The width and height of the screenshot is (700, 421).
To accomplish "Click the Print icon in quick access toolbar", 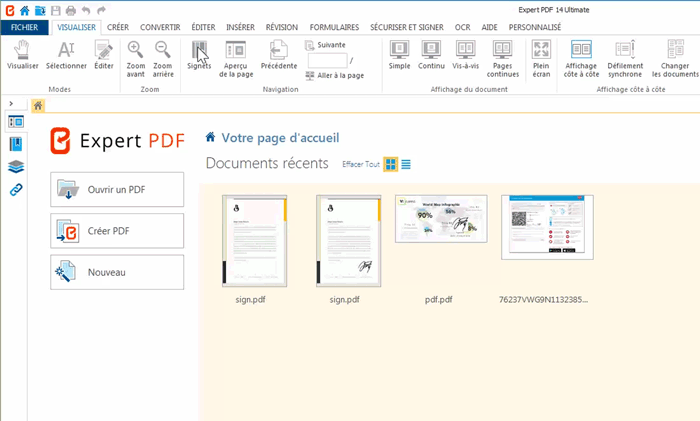I will coord(71,10).
